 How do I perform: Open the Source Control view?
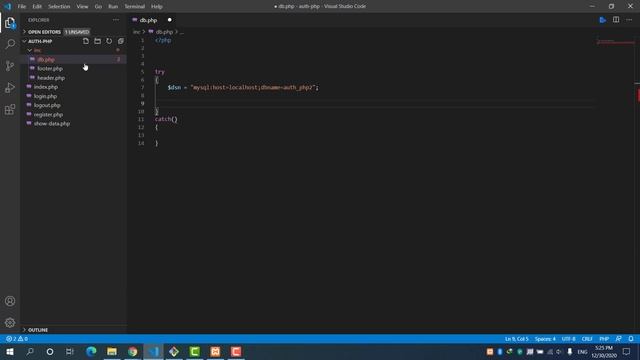(x=10, y=66)
